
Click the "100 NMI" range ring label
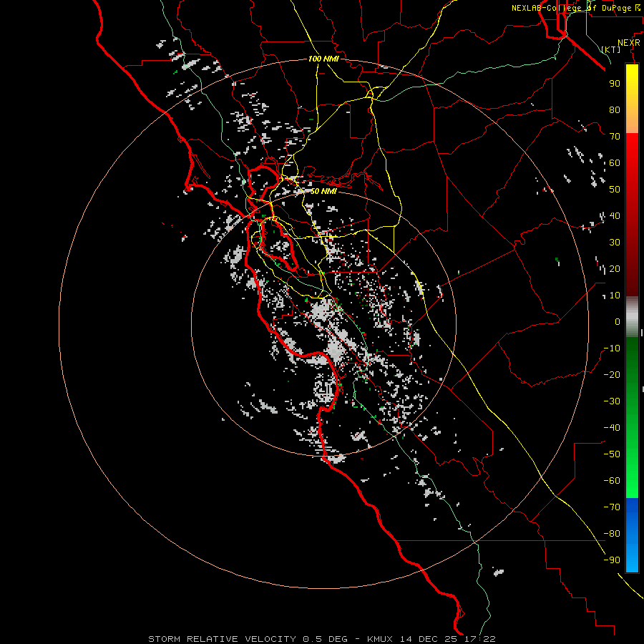323,59
